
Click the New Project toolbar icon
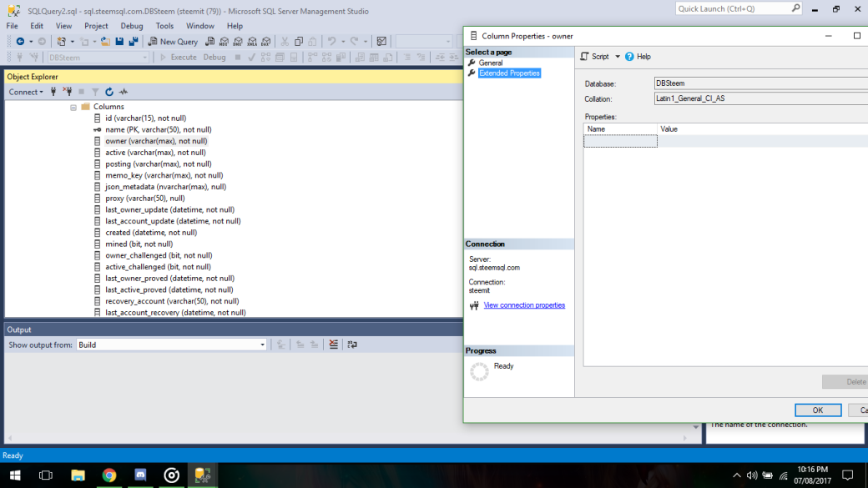62,42
